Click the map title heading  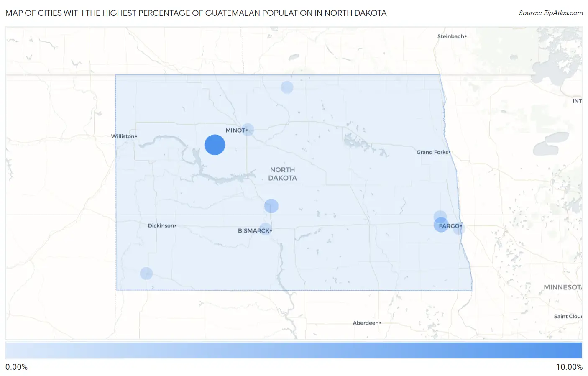(196, 13)
